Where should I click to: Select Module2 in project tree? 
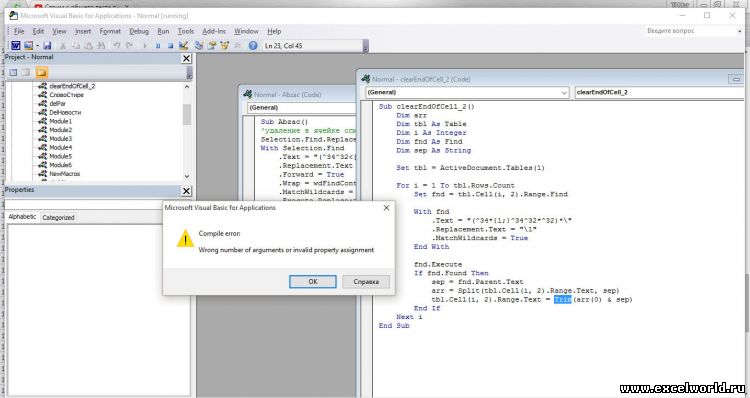tap(60, 130)
